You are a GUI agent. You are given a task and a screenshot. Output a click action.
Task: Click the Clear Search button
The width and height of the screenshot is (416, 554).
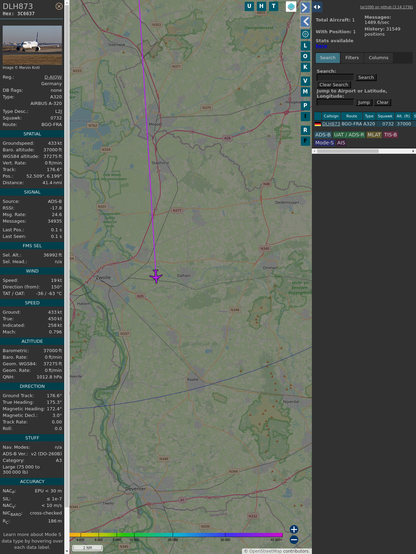tap(334, 85)
